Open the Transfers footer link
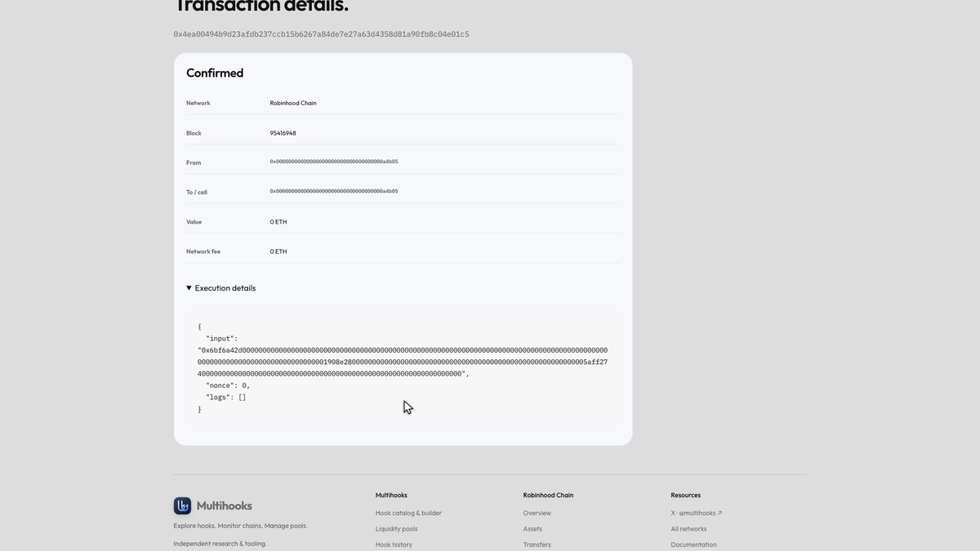 (x=537, y=544)
